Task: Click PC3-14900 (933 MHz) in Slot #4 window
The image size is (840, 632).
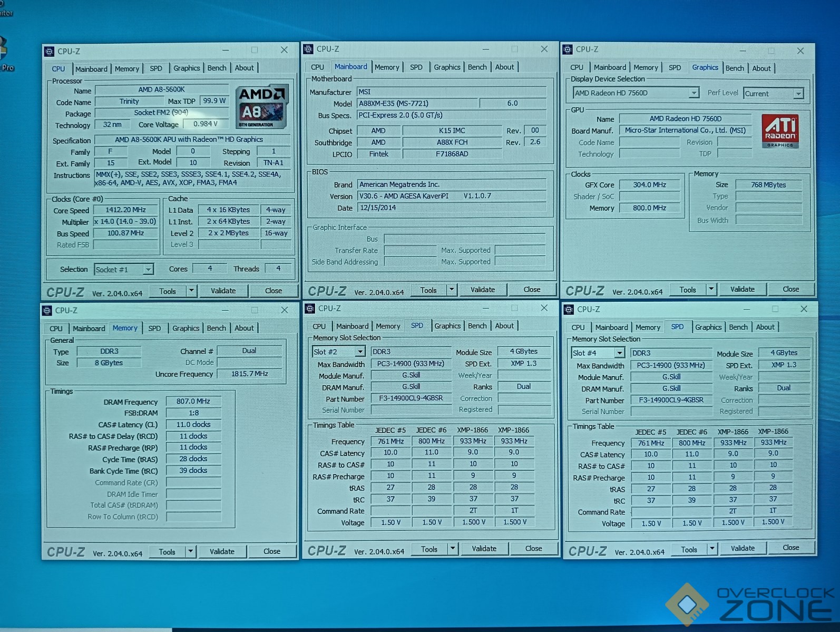Action: (671, 365)
